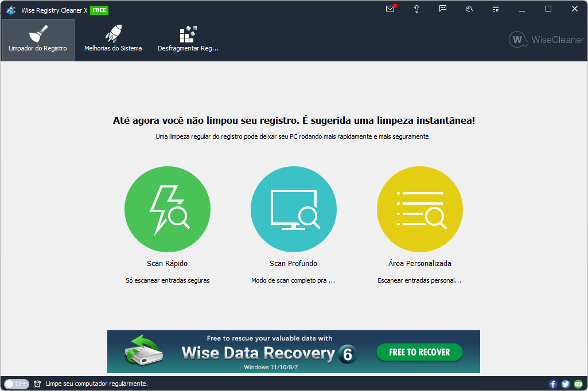Screen dimensions: 588x391
Task: Click 'Modo de scan completo pra ...' description
Action: (x=293, y=280)
